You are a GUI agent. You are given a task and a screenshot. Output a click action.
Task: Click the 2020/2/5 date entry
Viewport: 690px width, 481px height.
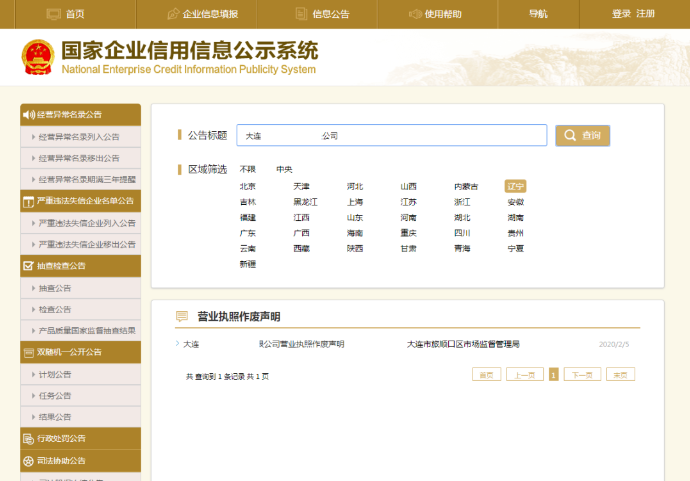click(614, 344)
